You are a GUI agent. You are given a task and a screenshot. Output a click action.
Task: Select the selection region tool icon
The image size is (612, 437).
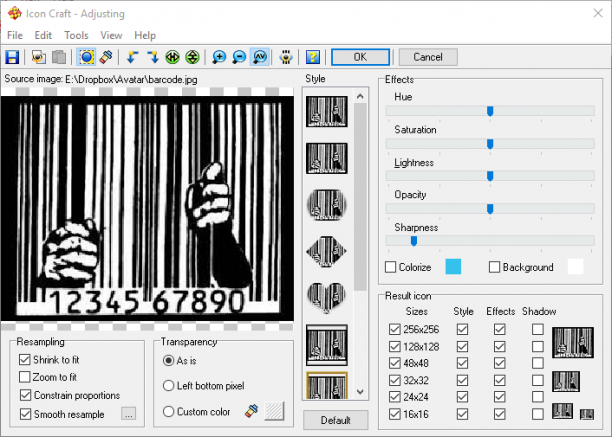coord(86,57)
